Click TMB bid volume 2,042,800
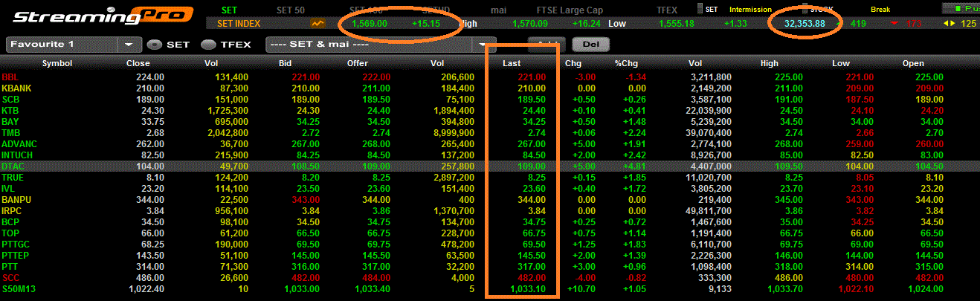980x301 pixels. tap(227, 133)
